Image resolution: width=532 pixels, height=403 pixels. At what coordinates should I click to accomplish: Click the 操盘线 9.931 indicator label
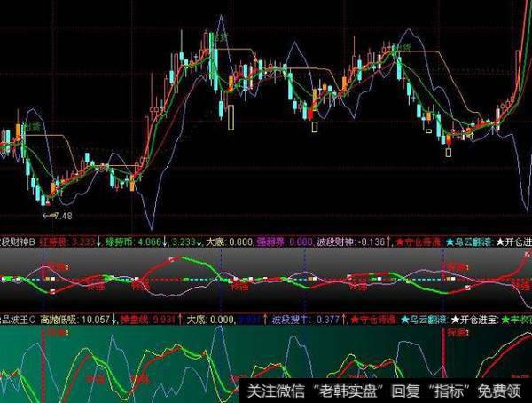[147, 318]
